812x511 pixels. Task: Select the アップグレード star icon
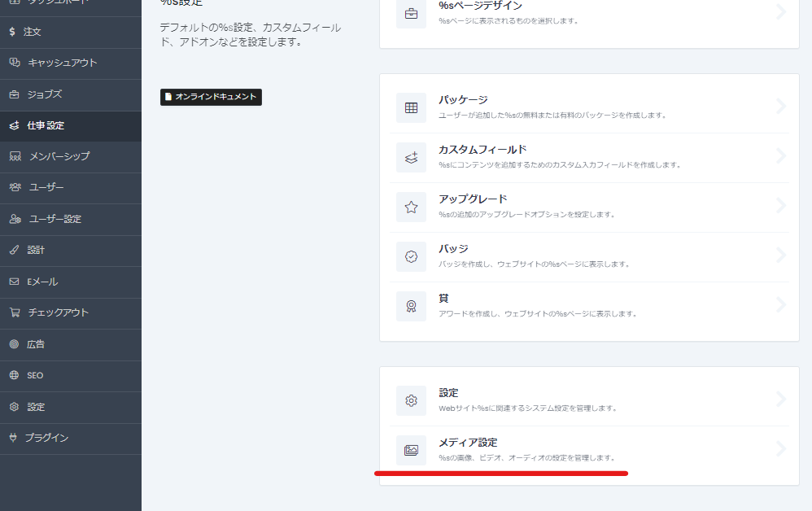coord(411,207)
